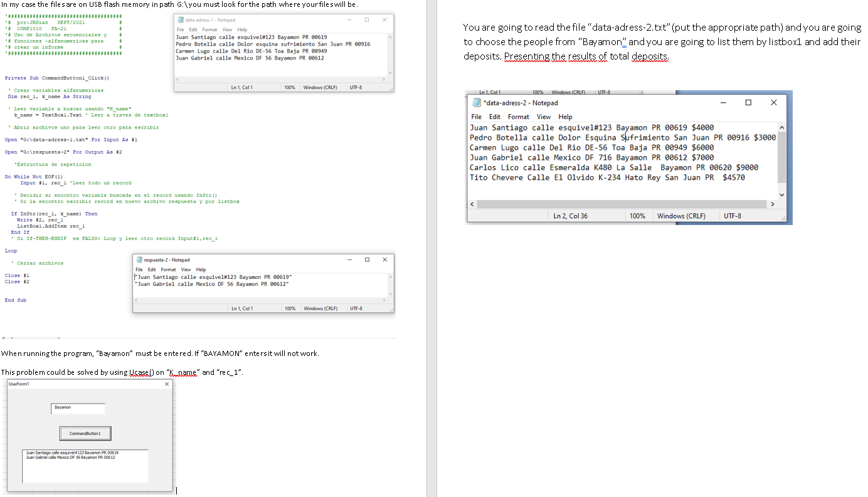This screenshot has height=497, width=868.
Task: Click the 100% zoom indicator in respuesta-2
Action: click(x=290, y=308)
